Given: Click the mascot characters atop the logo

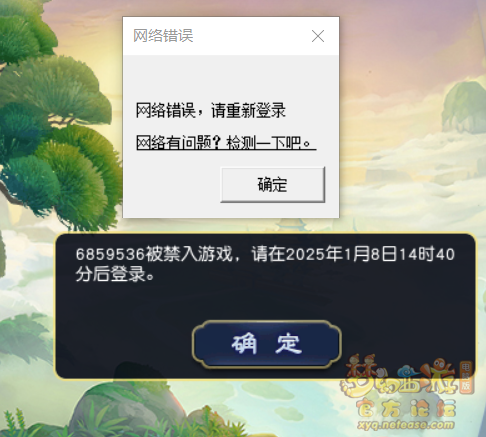Looking at the screenshot, I should [362, 364].
